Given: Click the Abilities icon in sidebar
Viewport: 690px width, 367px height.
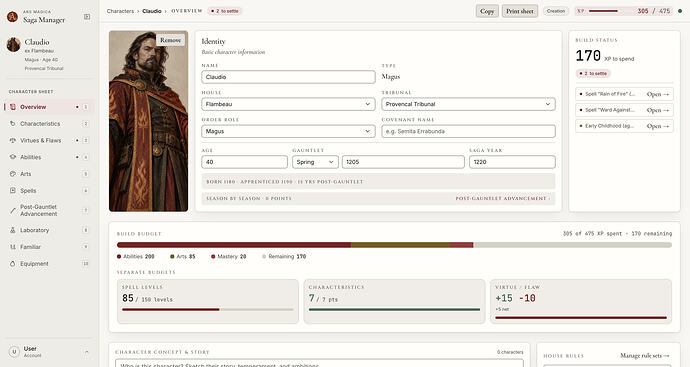Looking at the screenshot, I should point(13,157).
